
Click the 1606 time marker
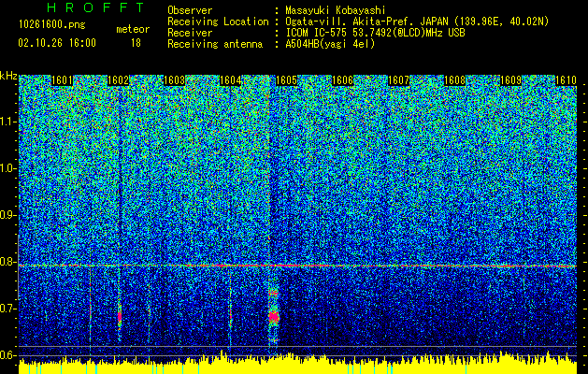343,80
